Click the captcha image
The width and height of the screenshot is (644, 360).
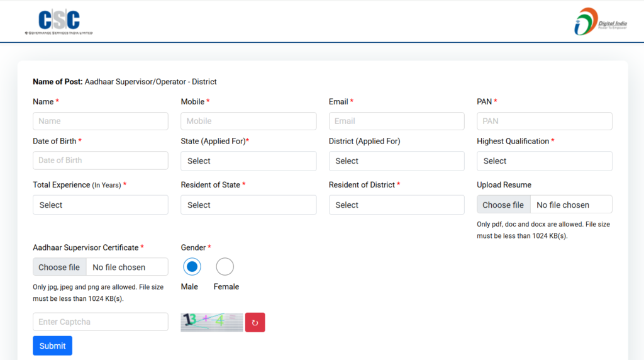click(211, 322)
